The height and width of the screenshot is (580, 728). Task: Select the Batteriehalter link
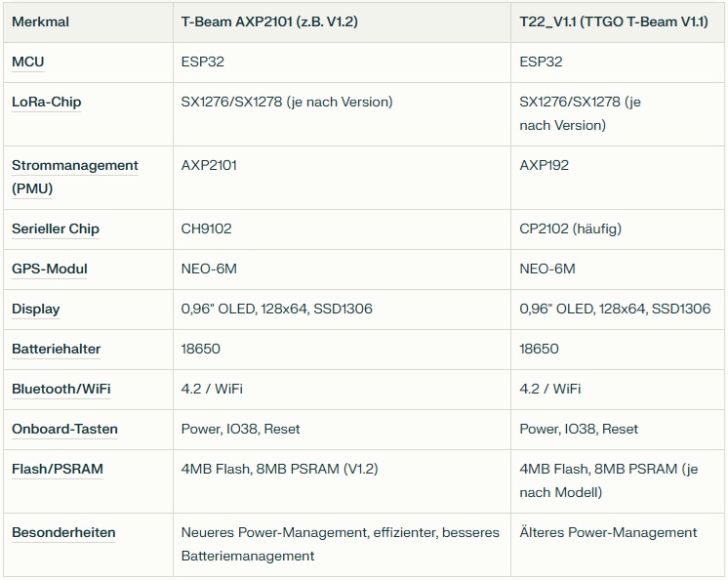click(57, 349)
